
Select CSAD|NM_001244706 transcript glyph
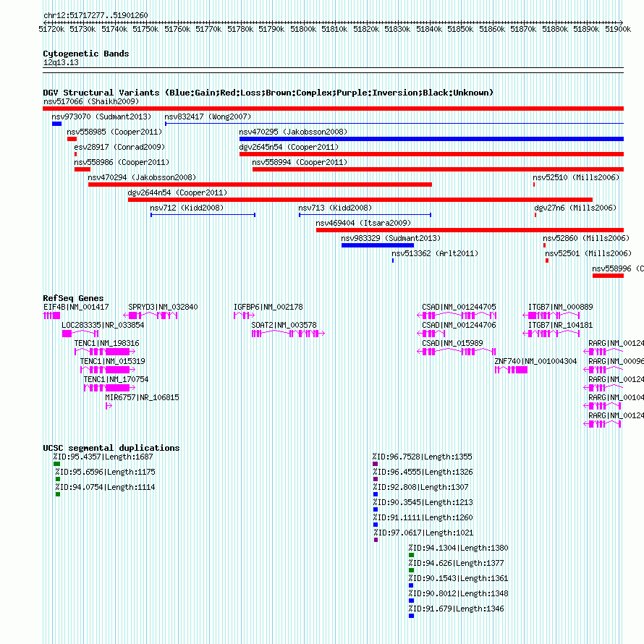pos(431,334)
